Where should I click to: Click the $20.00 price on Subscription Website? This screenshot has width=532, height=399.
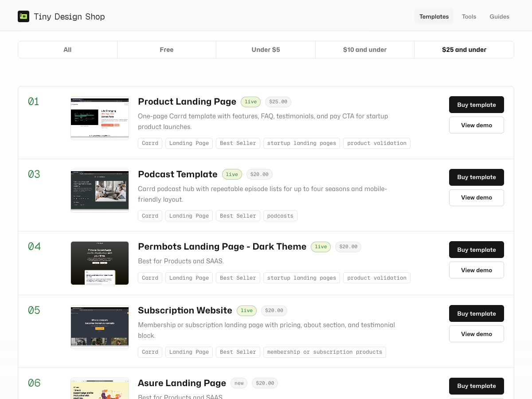pos(274,311)
